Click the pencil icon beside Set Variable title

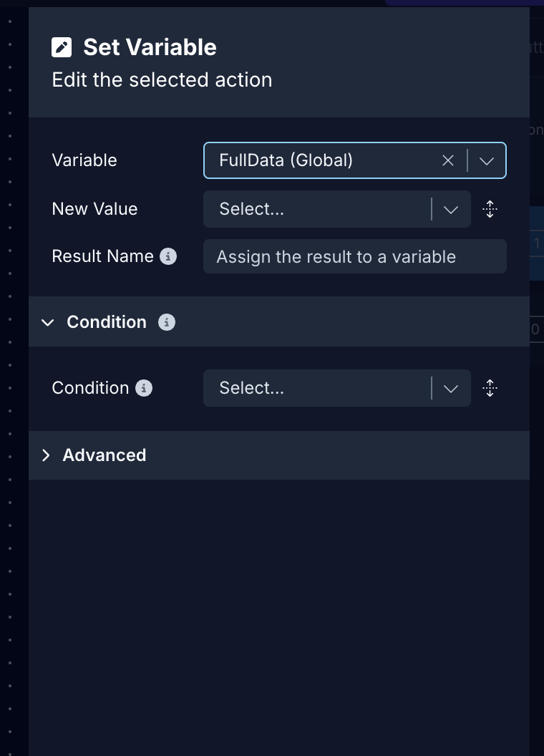(62, 47)
